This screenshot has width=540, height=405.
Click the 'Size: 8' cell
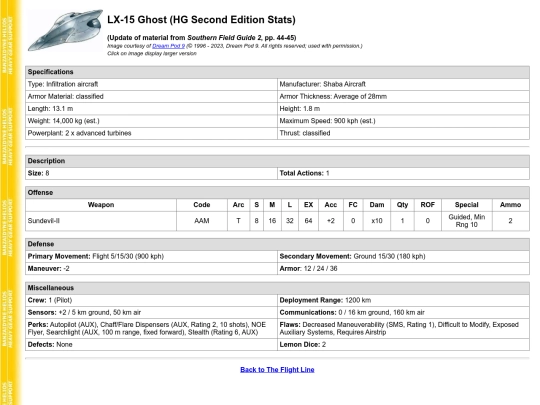click(151, 173)
